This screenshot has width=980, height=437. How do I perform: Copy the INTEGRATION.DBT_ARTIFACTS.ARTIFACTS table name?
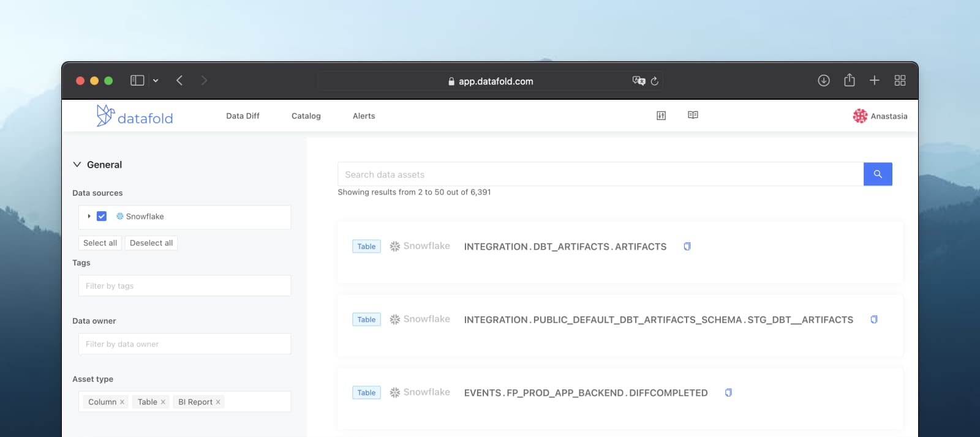click(687, 247)
